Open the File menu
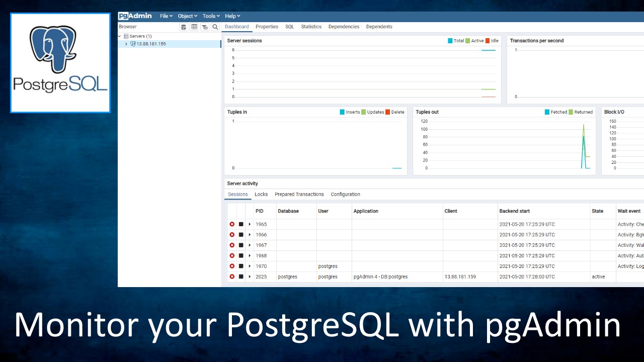Viewport: 644px width, 362px height. click(x=166, y=16)
